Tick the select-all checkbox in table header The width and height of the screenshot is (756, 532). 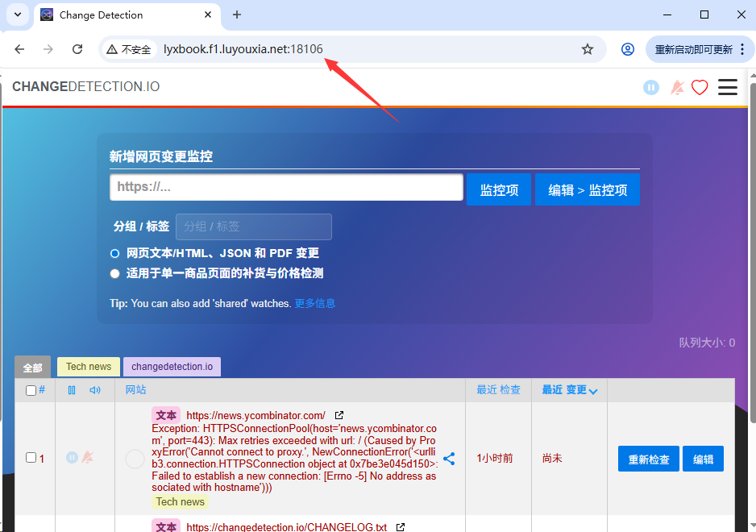point(31,390)
